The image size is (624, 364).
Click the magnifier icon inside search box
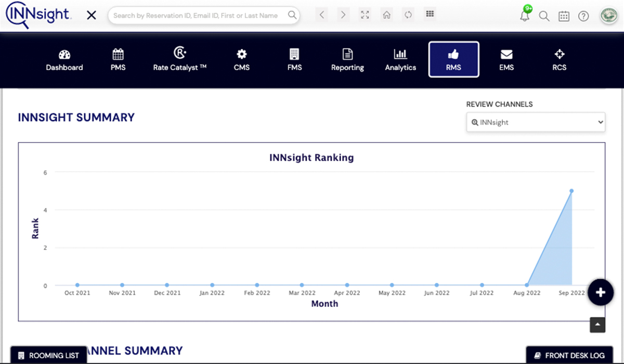(x=292, y=16)
